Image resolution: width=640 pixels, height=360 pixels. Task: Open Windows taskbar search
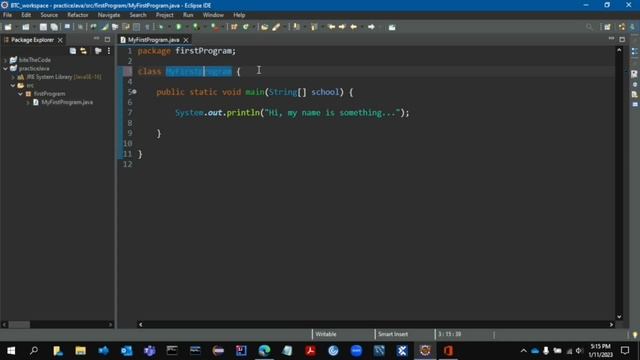(x=34, y=351)
